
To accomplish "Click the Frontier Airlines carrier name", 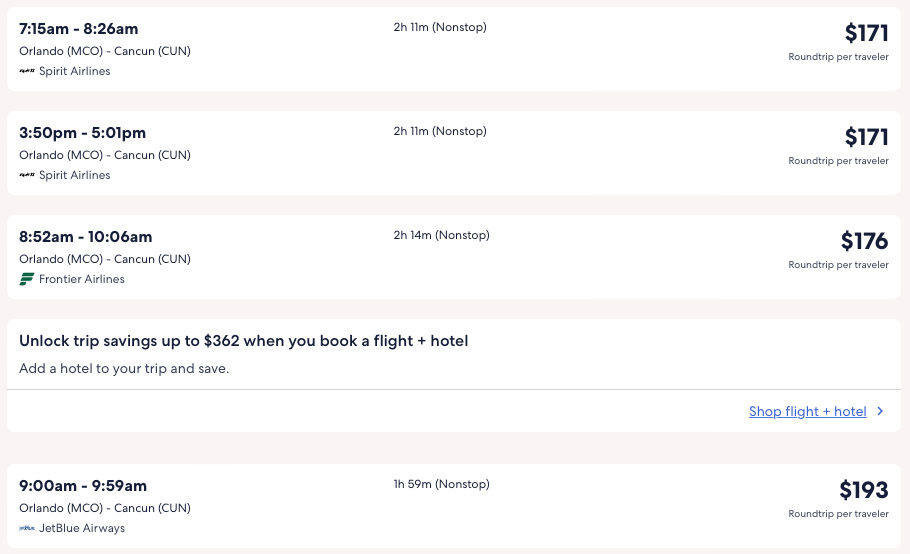I will pyautogui.click(x=82, y=280).
